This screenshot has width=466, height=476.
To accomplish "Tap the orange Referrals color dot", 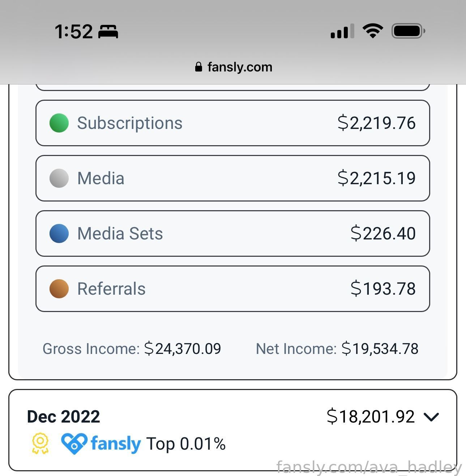I will click(59, 289).
